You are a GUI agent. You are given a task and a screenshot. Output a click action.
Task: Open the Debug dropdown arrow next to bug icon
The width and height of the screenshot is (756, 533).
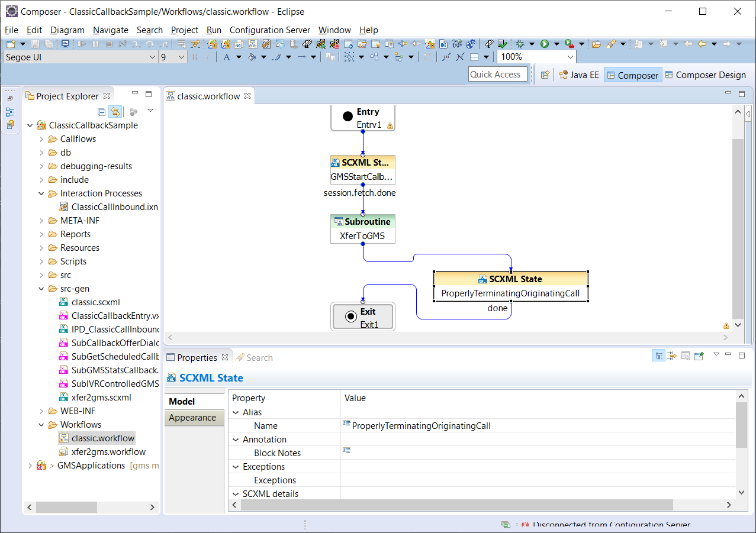[x=532, y=44]
